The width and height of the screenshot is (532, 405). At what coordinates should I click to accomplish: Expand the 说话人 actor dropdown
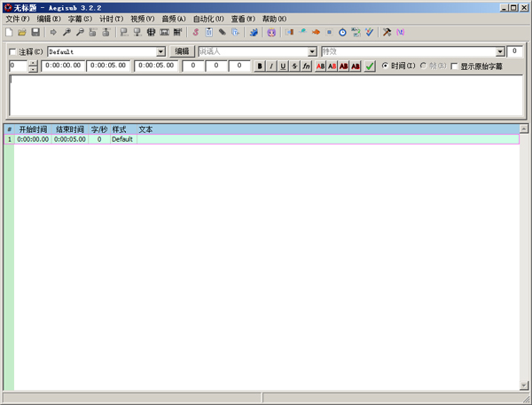tap(312, 52)
